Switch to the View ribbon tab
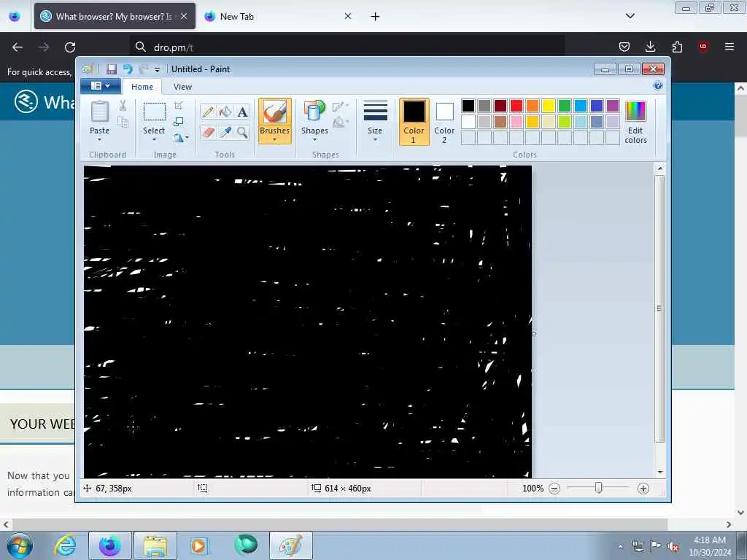This screenshot has width=747, height=560. click(x=182, y=87)
